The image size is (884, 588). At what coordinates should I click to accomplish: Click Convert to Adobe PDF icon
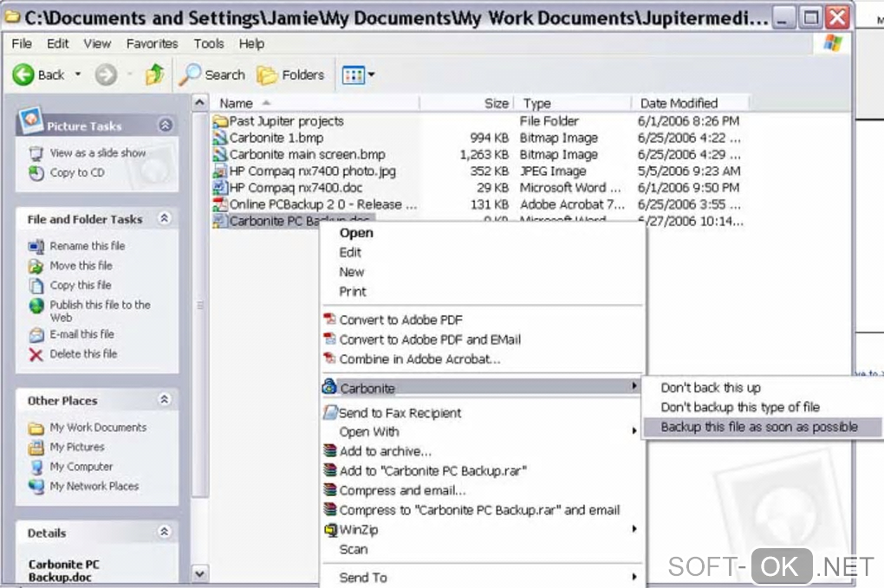tap(330, 320)
